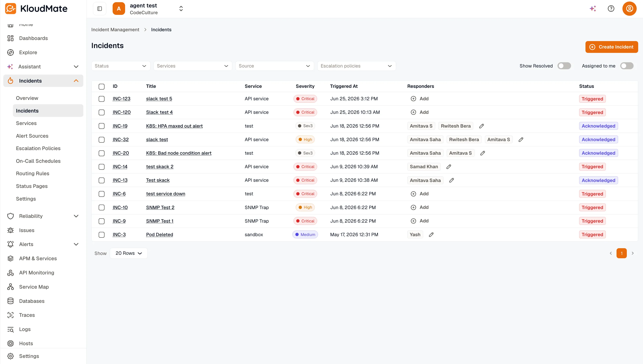Click the Explore compass icon
Viewport: 643px width, 364px height.
pyautogui.click(x=10, y=52)
